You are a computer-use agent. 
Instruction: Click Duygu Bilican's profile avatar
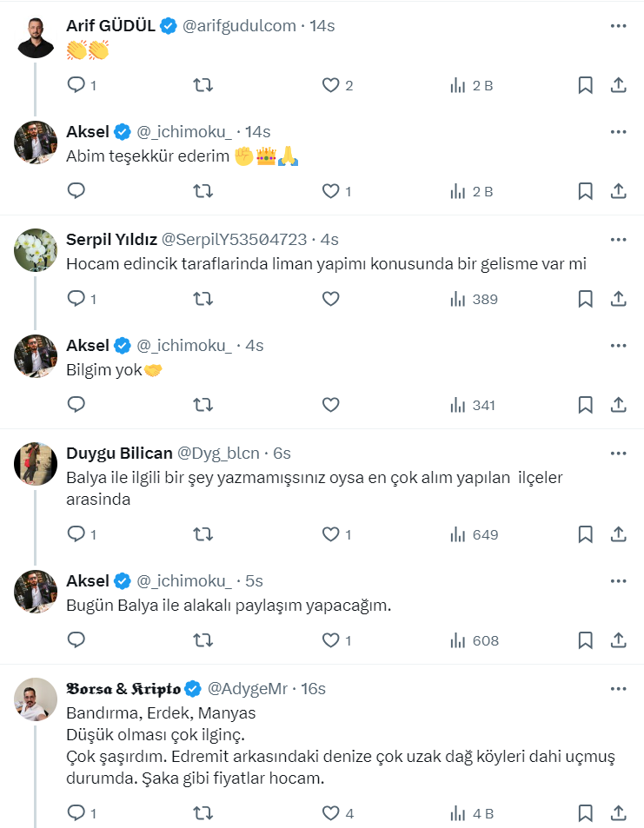point(36,463)
